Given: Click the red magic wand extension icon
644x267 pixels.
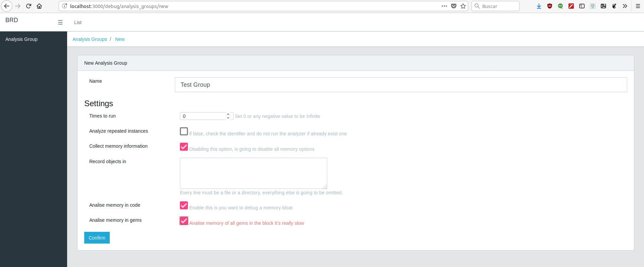Looking at the screenshot, I should click(x=571, y=6).
